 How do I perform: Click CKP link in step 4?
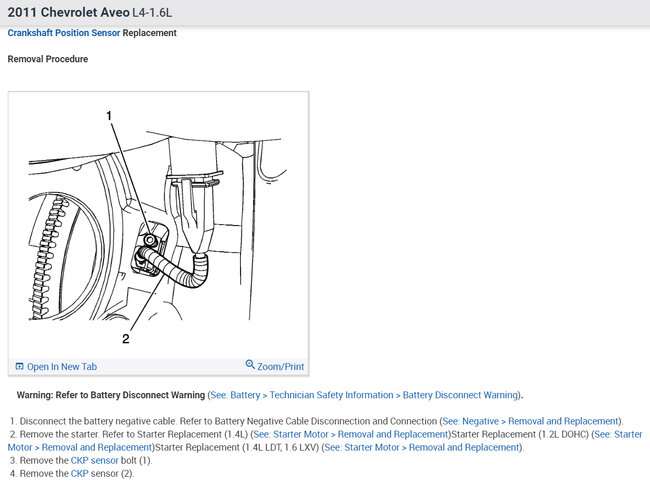[80, 473]
